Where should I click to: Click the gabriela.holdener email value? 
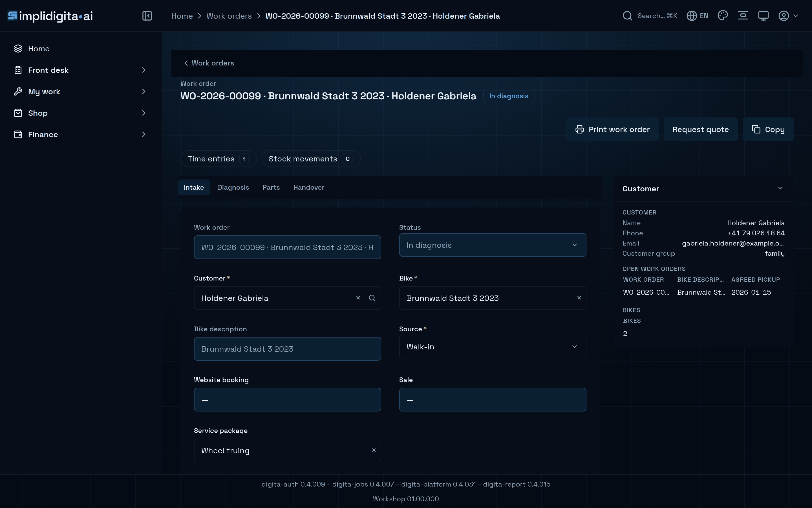(x=733, y=243)
